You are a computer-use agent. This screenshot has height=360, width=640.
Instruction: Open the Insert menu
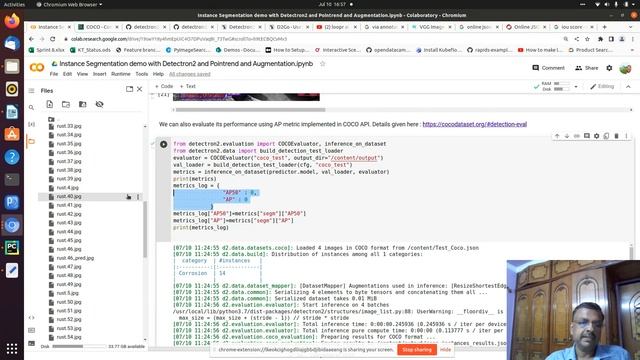[100, 74]
